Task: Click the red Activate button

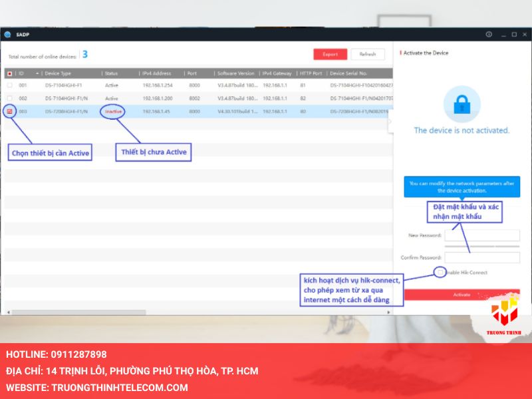Action: click(462, 295)
